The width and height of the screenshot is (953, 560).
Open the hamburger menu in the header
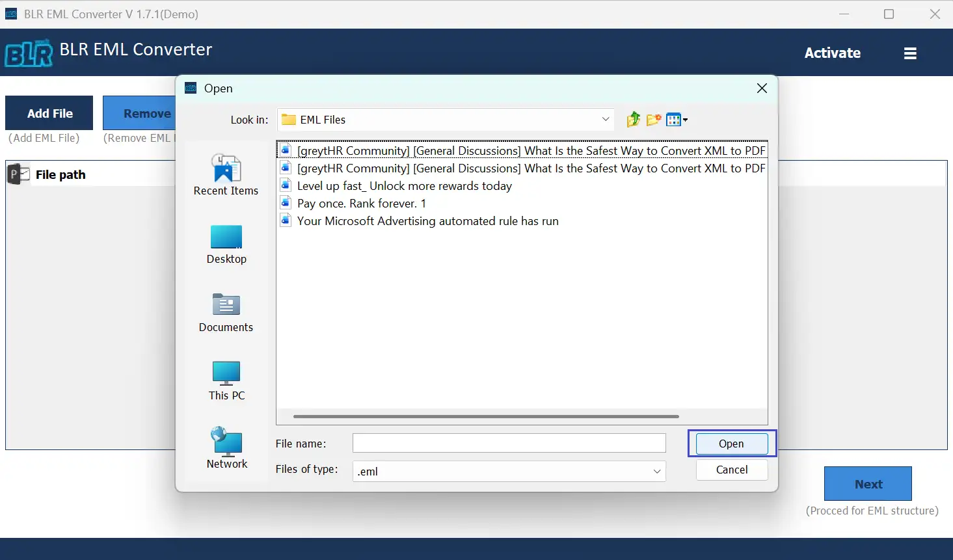point(910,53)
